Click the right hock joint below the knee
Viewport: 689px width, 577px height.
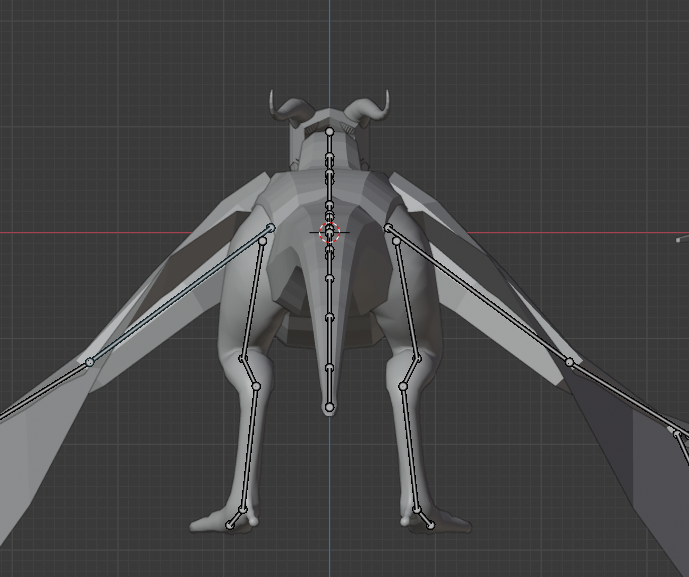[403, 386]
